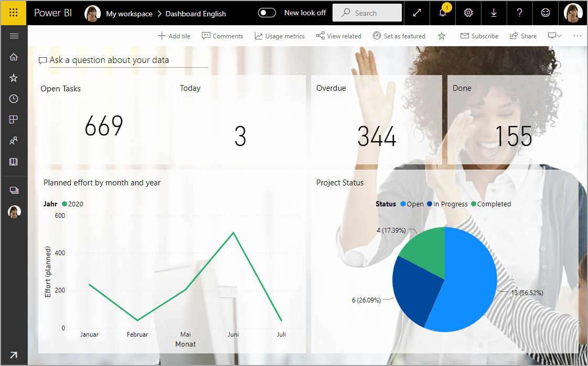
Task: Click the Power BI logo text
Action: click(x=53, y=13)
